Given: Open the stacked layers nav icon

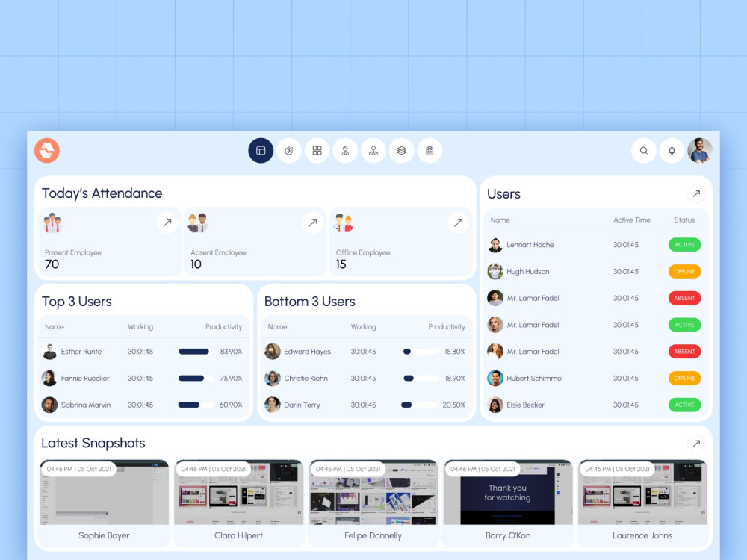Looking at the screenshot, I should tap(402, 151).
